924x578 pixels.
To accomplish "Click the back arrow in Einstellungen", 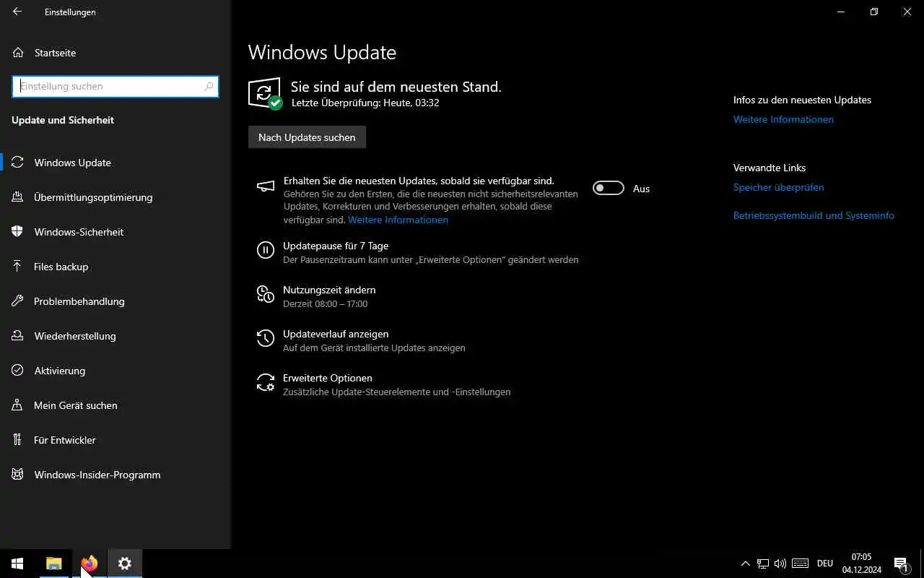I will point(17,12).
